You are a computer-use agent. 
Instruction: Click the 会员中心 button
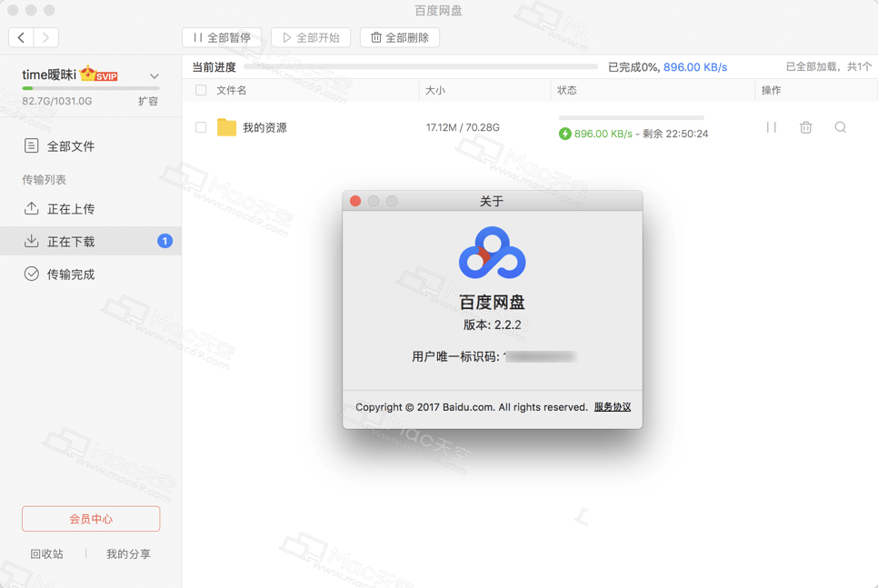(91, 519)
